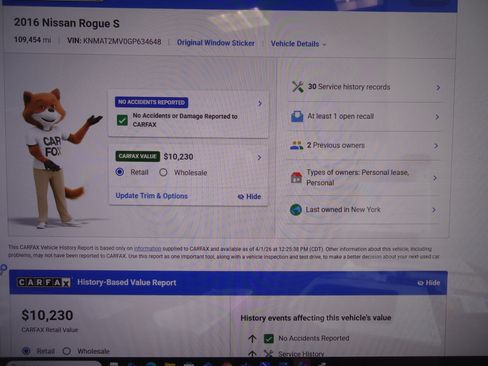
Task: Click At least 1 open recall text
Action: (x=340, y=116)
